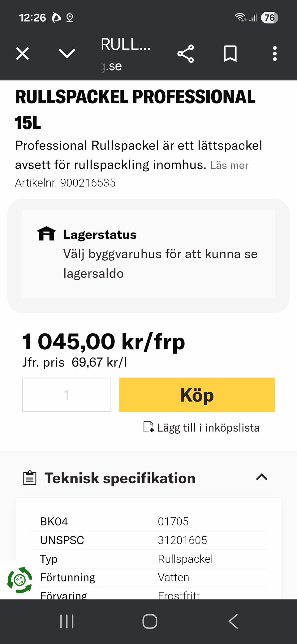Tap the quantity input field
297x644 pixels.
(67, 395)
